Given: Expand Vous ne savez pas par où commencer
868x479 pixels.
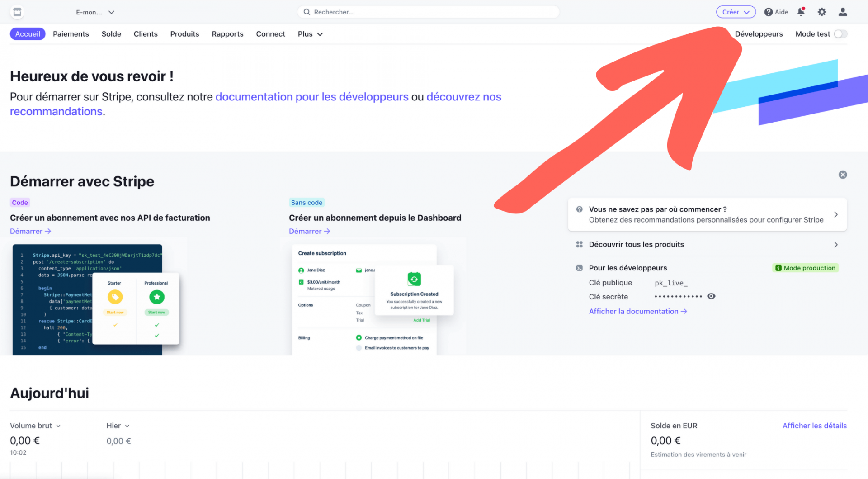Looking at the screenshot, I should coord(707,214).
